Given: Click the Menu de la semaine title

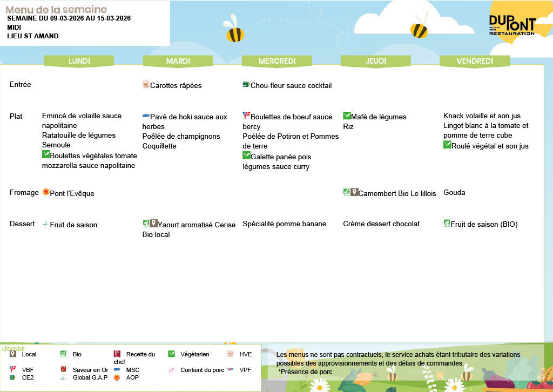Looking at the screenshot, I should coord(56,10).
